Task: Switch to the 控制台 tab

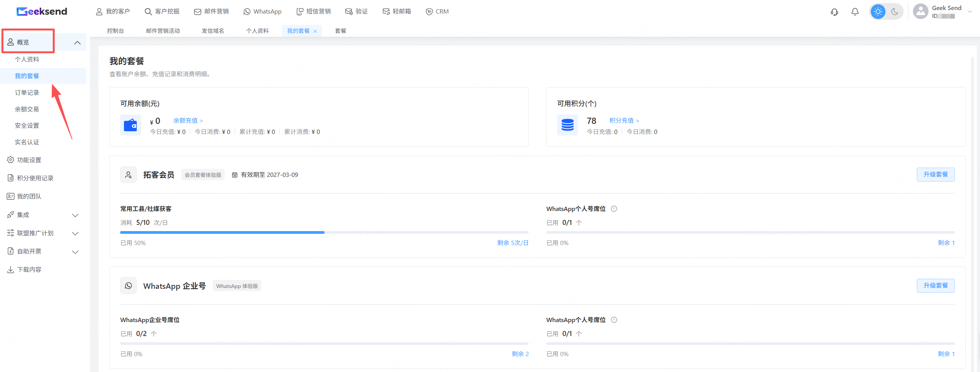Action: 115,31
